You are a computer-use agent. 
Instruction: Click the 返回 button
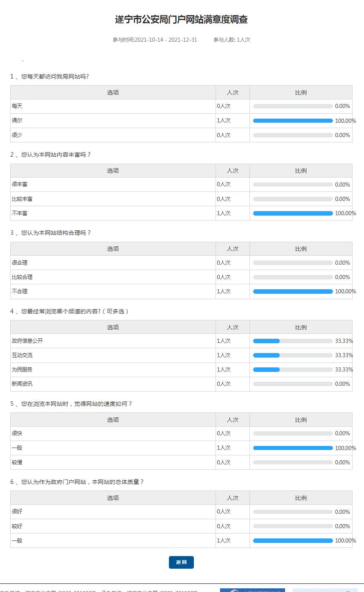(x=181, y=562)
